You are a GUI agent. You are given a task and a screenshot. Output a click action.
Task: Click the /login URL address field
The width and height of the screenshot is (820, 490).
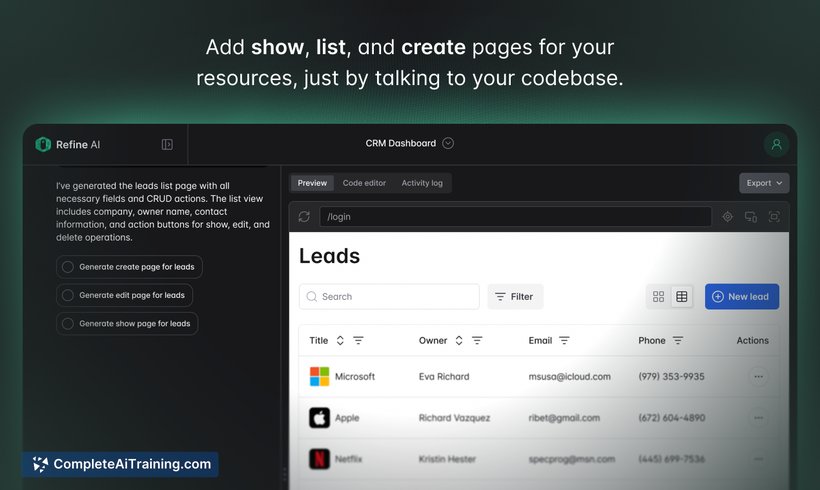pyautogui.click(x=515, y=216)
